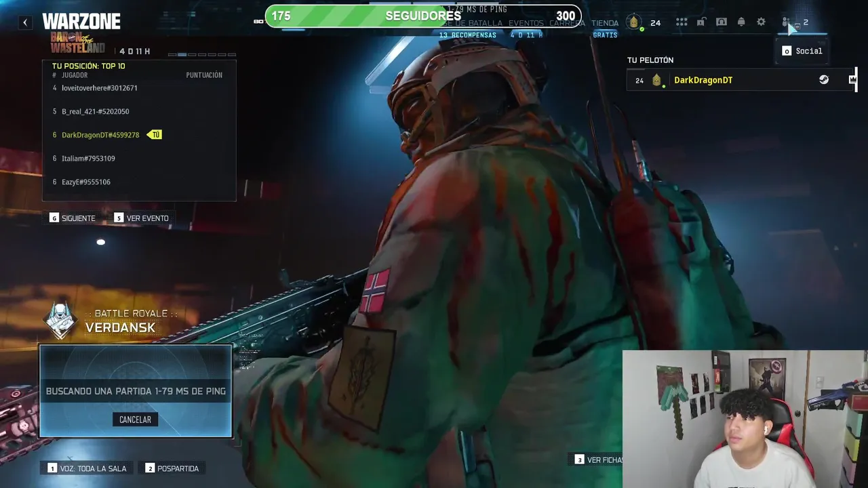
Task: Click TU POSICIÓN: TOP 10 heading
Action: point(88,66)
